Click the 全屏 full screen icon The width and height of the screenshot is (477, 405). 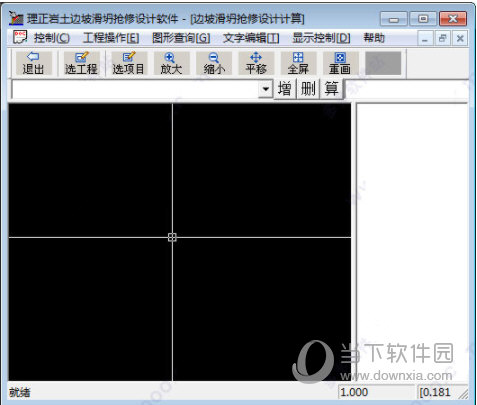pos(298,63)
